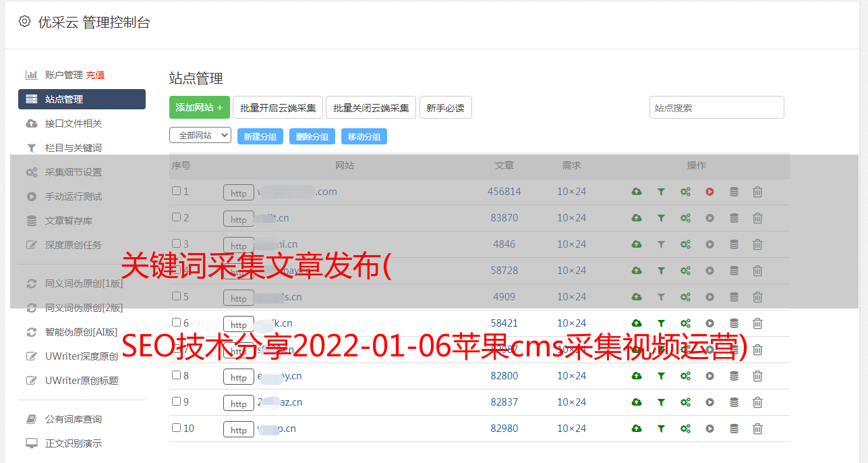The width and height of the screenshot is (868, 463).
Task: Click the database stack icon in row 8
Action: tap(734, 376)
